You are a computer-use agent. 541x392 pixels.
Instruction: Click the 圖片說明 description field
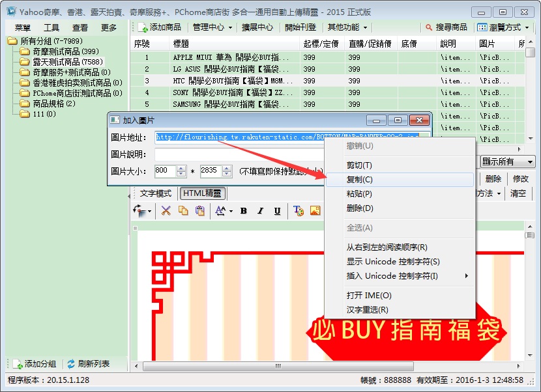coord(239,154)
